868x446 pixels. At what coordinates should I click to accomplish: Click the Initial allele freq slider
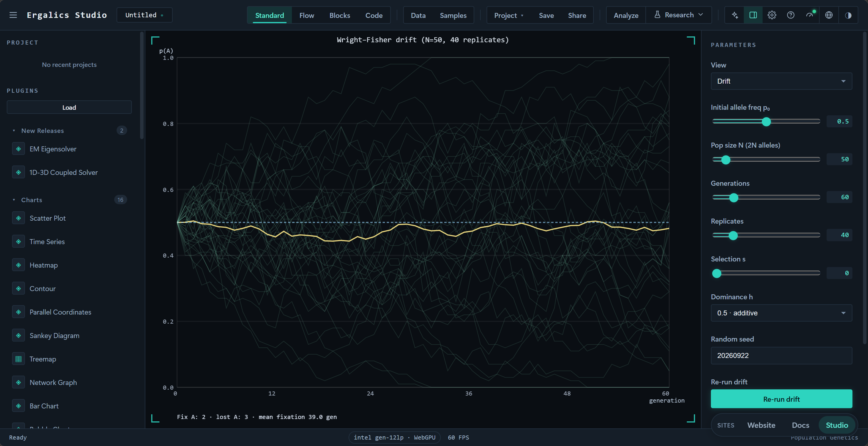click(x=766, y=121)
